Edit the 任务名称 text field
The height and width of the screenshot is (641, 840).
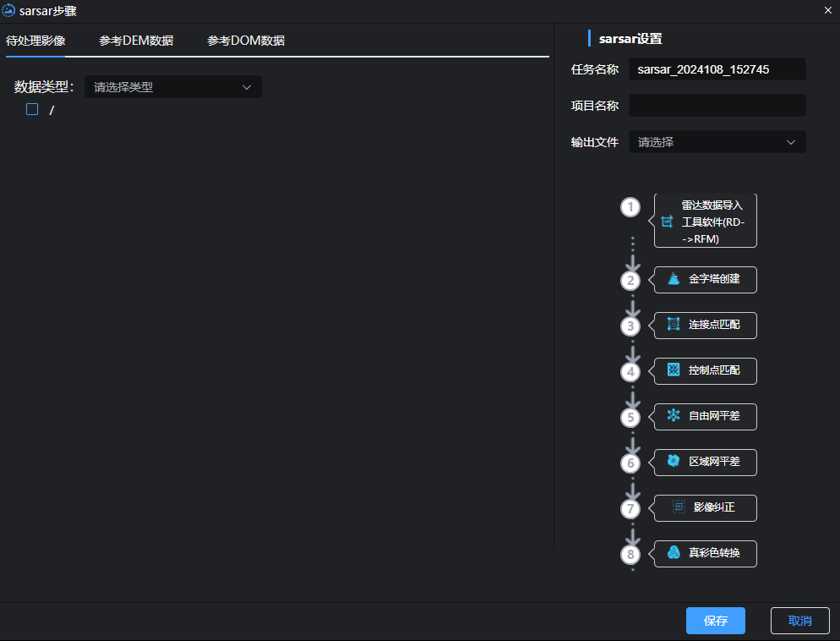coord(717,68)
